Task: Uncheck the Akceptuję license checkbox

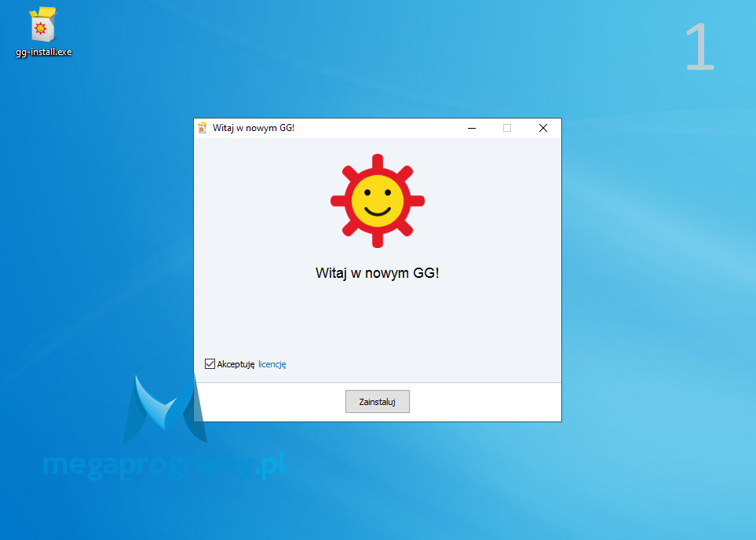Action: pyautogui.click(x=210, y=364)
